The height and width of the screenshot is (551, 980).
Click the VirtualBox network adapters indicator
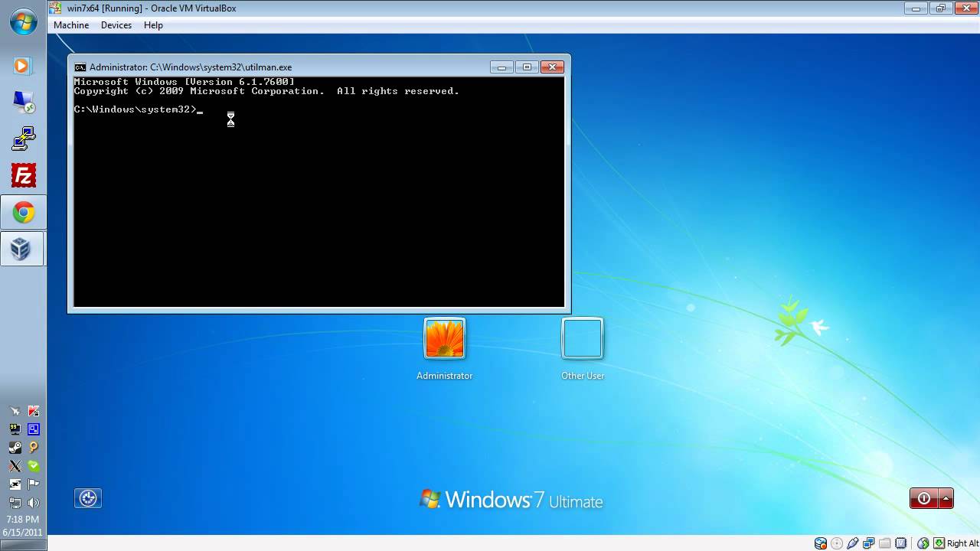[869, 543]
